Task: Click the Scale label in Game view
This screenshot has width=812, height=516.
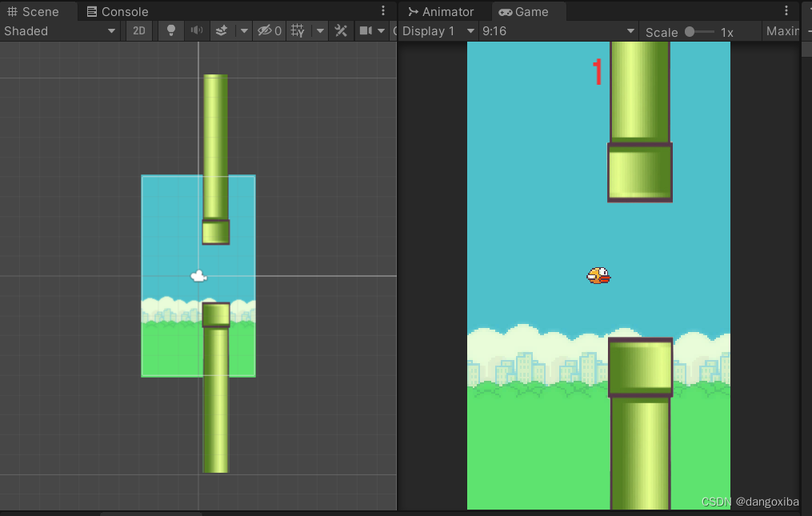Action: (x=662, y=32)
